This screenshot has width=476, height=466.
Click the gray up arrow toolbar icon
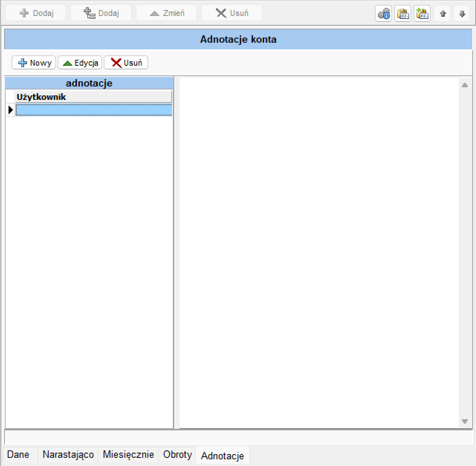pos(443,14)
